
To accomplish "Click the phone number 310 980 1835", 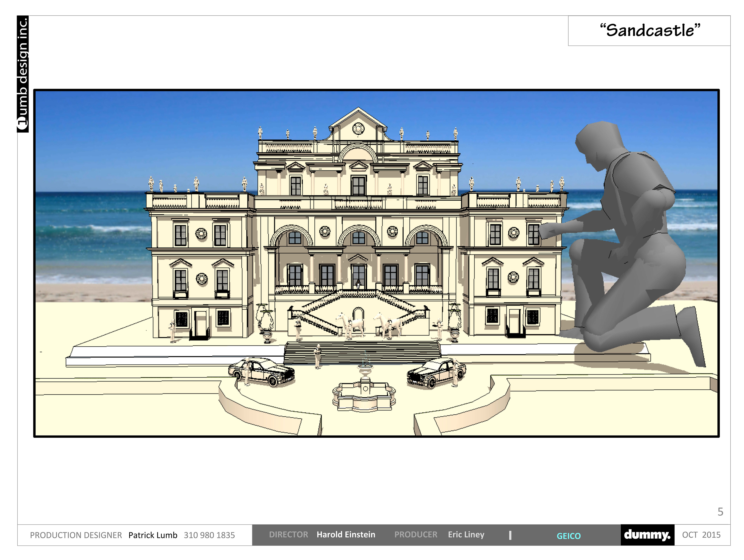I will click(x=209, y=535).
